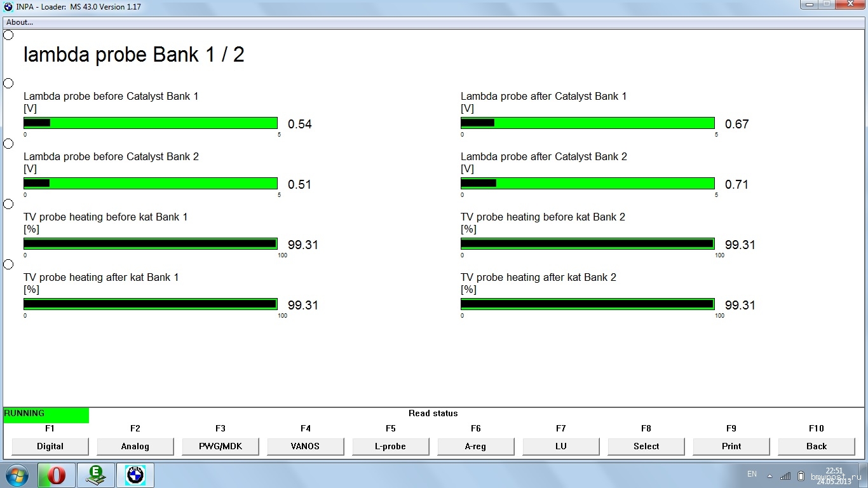Screen dimensions: 868x488
Task: Click the Lambda probe after Catalyst Bank 1 bar
Action: click(587, 123)
